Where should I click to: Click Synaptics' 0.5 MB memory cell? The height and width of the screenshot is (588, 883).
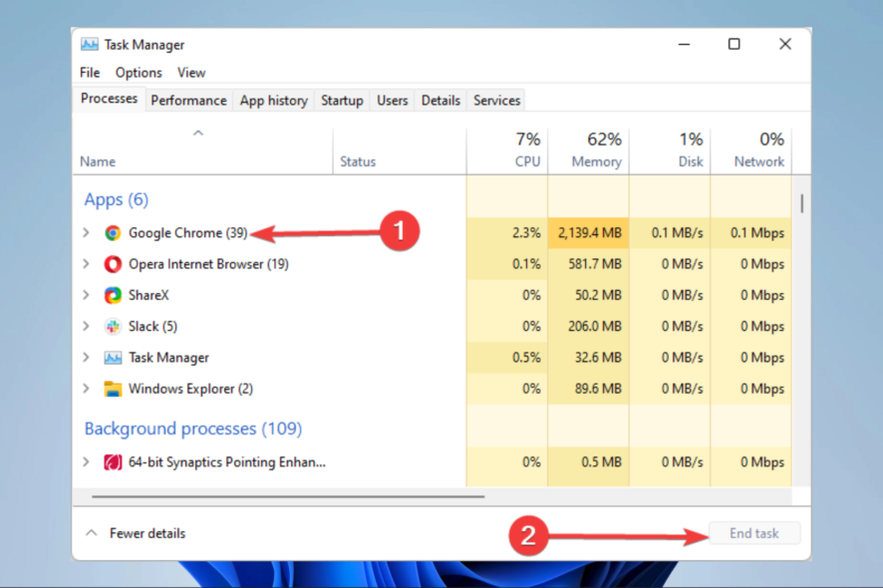(x=588, y=462)
